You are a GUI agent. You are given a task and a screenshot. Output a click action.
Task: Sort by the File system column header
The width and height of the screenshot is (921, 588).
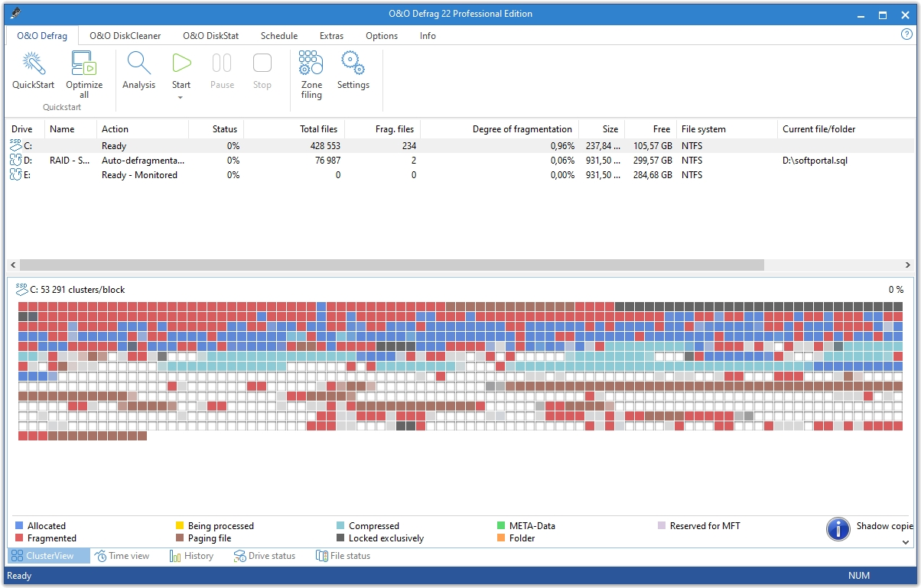coord(727,129)
